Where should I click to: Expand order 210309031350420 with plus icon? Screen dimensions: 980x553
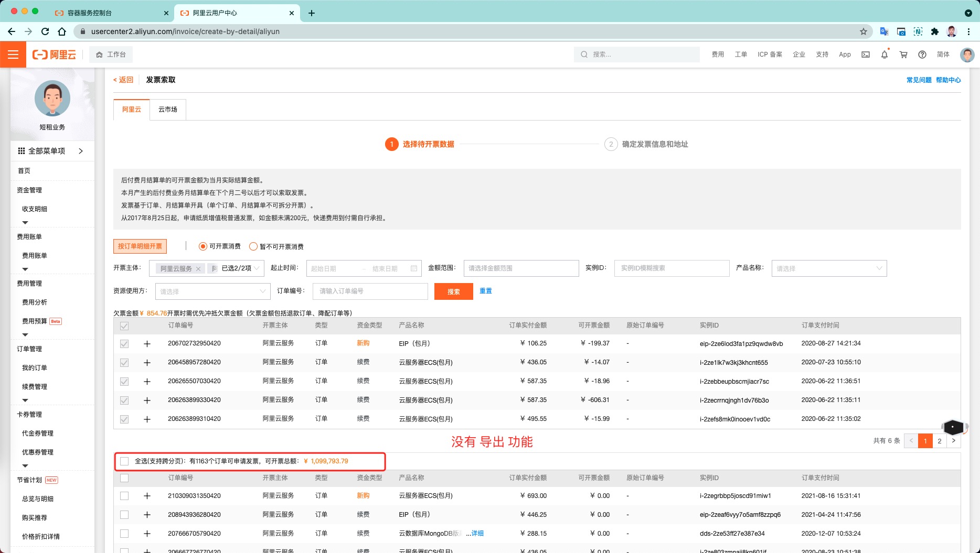(147, 496)
